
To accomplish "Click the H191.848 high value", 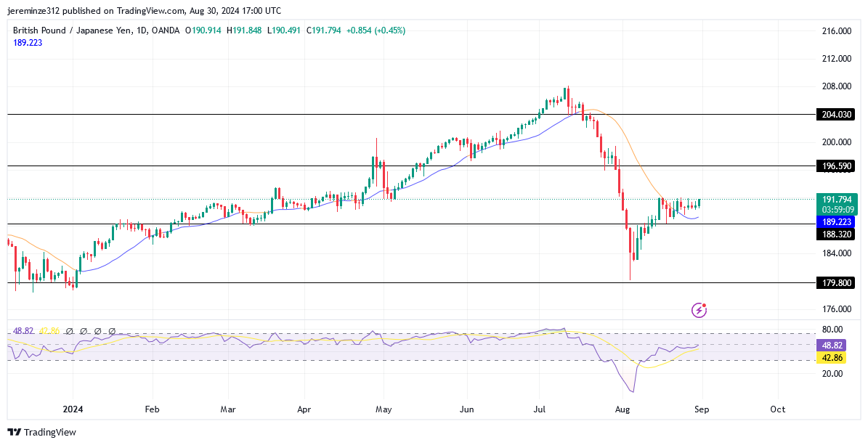I will point(243,31).
